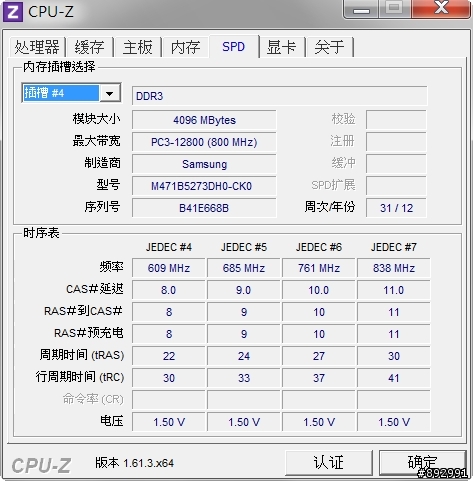Click the 频率 row label

pos(112,267)
